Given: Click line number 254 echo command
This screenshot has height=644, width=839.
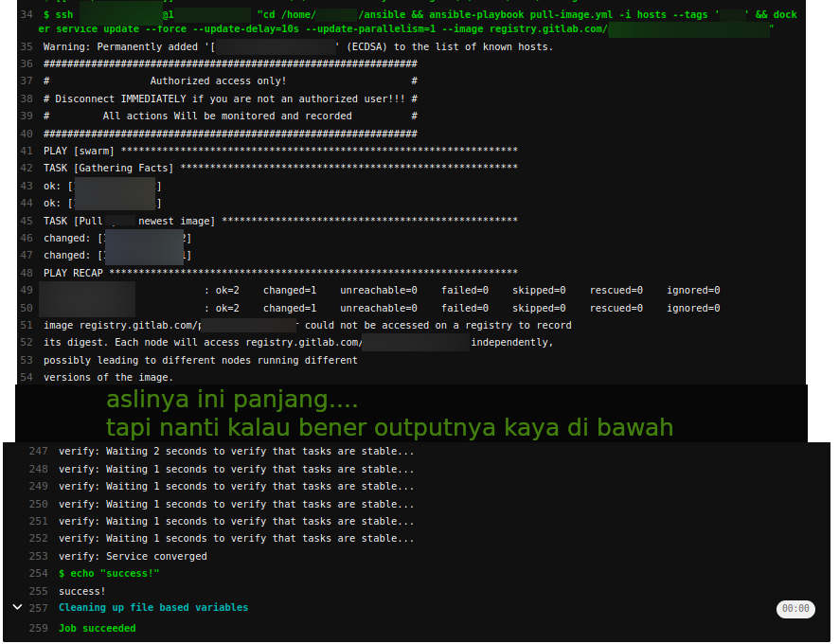Looking at the screenshot, I should pos(38,574).
